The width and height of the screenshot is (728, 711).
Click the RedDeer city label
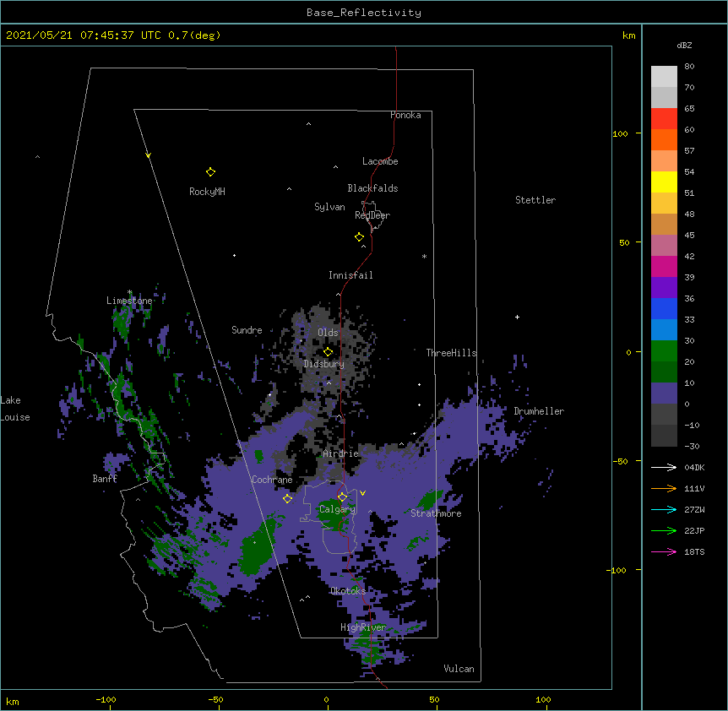coord(372,215)
